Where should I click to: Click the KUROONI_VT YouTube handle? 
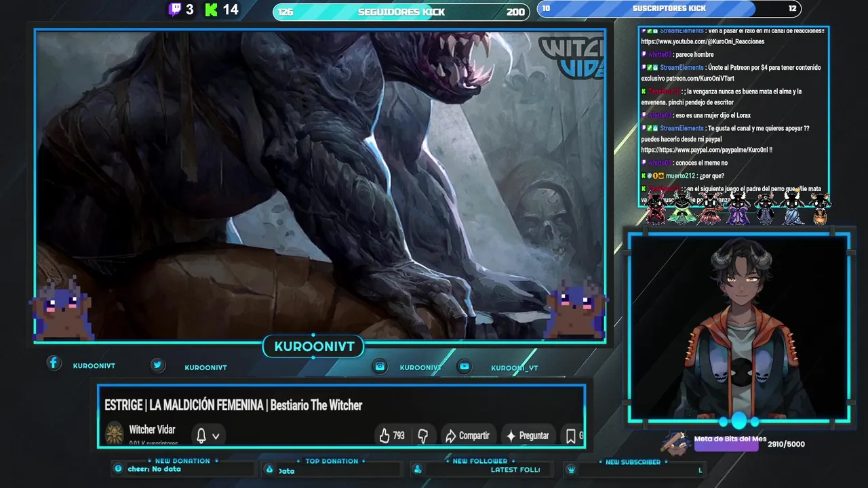tap(515, 368)
